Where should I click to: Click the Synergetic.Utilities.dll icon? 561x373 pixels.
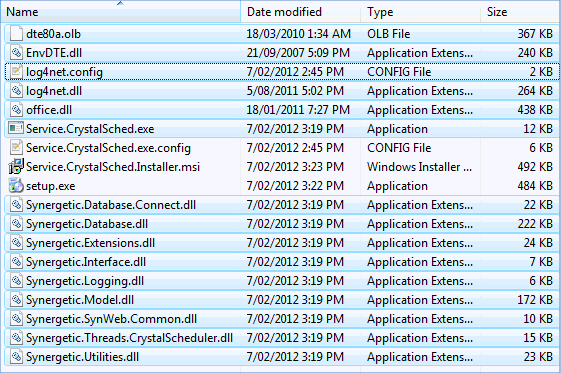pyautogui.click(x=16, y=357)
